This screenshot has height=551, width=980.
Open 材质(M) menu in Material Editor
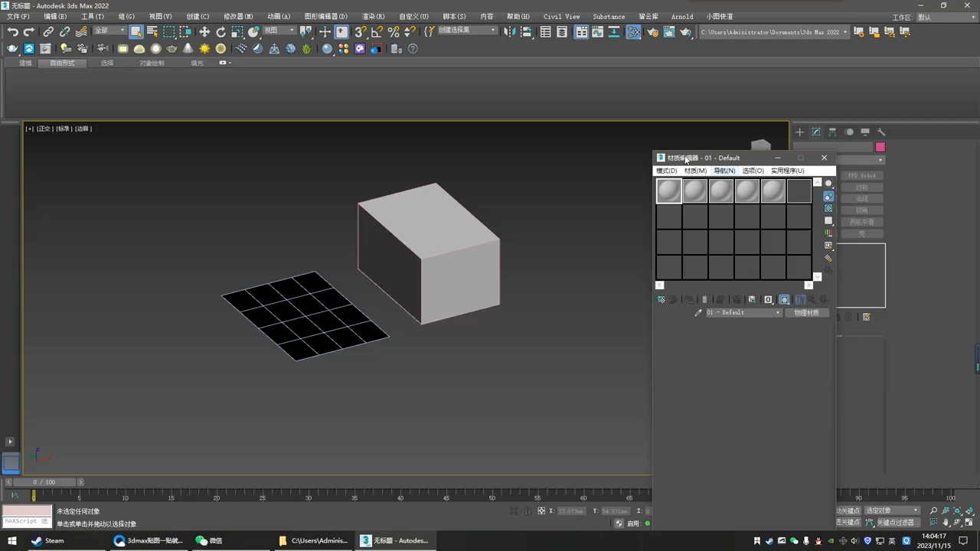pos(695,171)
